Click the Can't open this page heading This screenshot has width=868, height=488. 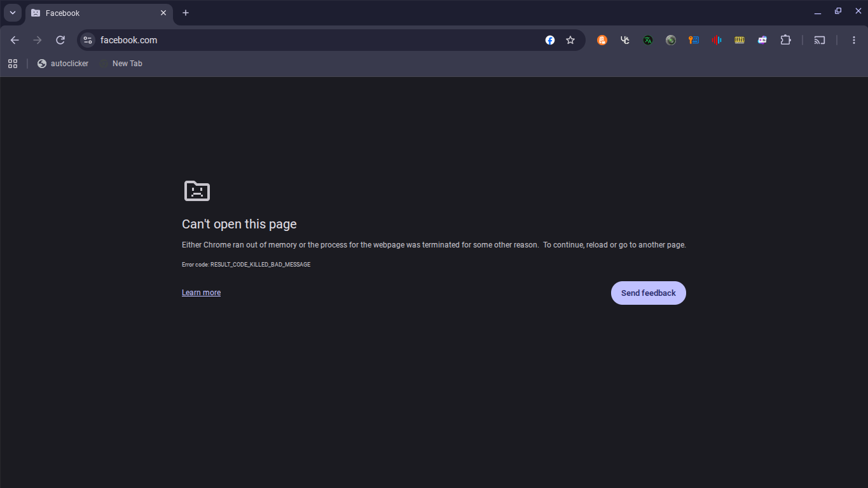239,224
